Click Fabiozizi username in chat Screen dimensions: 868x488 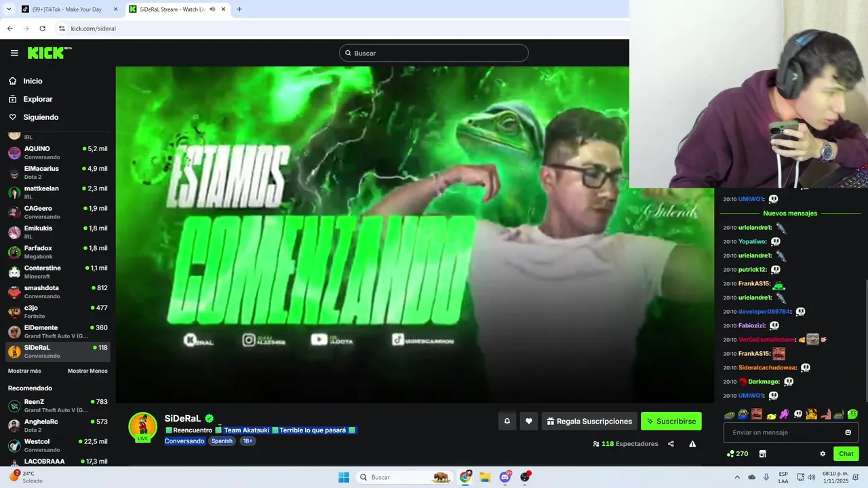click(x=751, y=325)
